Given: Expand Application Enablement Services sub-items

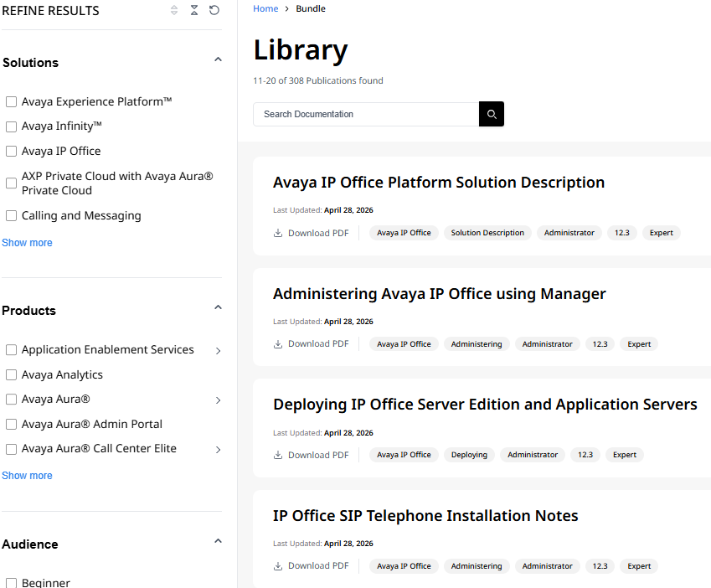Looking at the screenshot, I should [218, 350].
